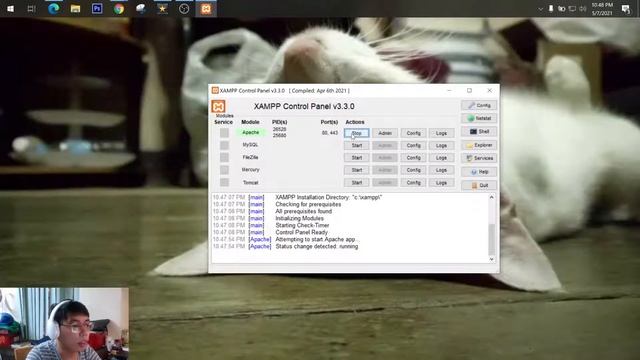The image size is (640, 360).
Task: Toggle the FileZilla service checkbox
Action: click(x=224, y=158)
